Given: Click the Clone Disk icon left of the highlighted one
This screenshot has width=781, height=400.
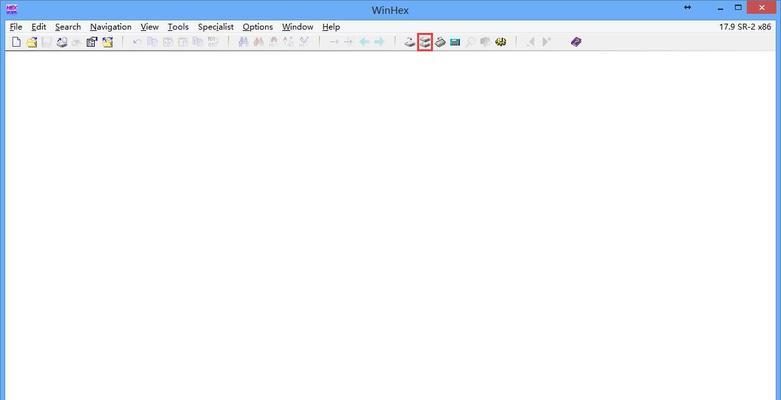Looking at the screenshot, I should (x=409, y=42).
